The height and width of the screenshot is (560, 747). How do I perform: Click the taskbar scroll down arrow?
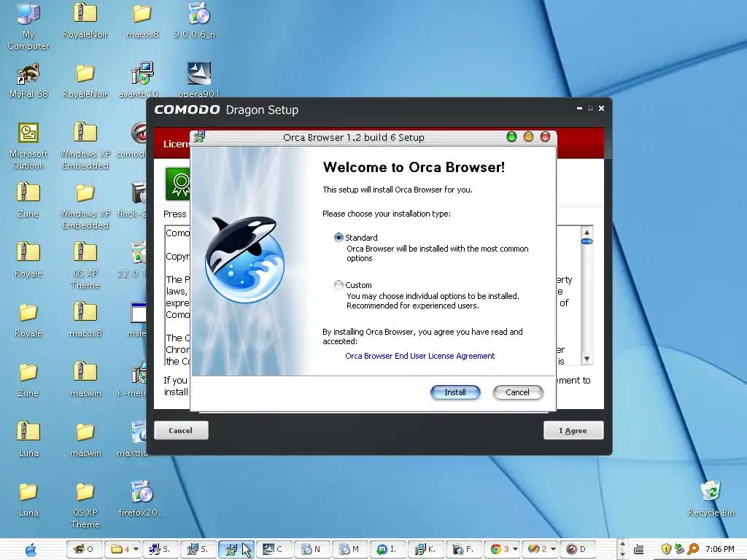[622, 555]
